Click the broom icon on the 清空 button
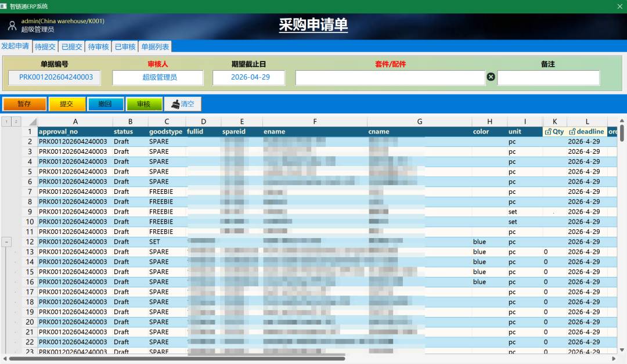The image size is (627, 364). click(175, 104)
